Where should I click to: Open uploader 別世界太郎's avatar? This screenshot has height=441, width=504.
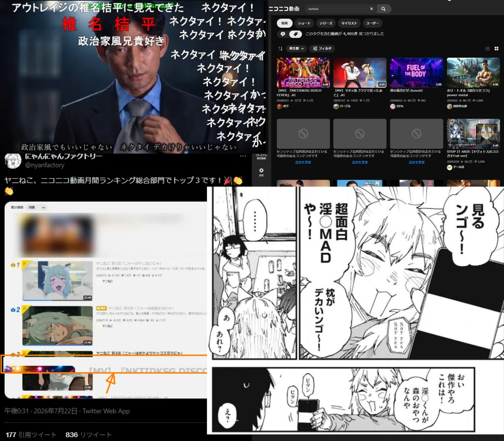[449, 106]
